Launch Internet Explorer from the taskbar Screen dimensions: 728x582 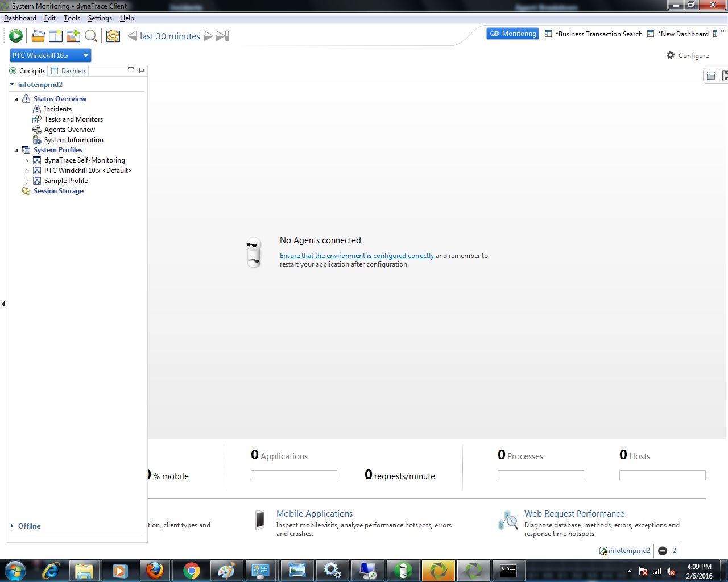pyautogui.click(x=51, y=571)
